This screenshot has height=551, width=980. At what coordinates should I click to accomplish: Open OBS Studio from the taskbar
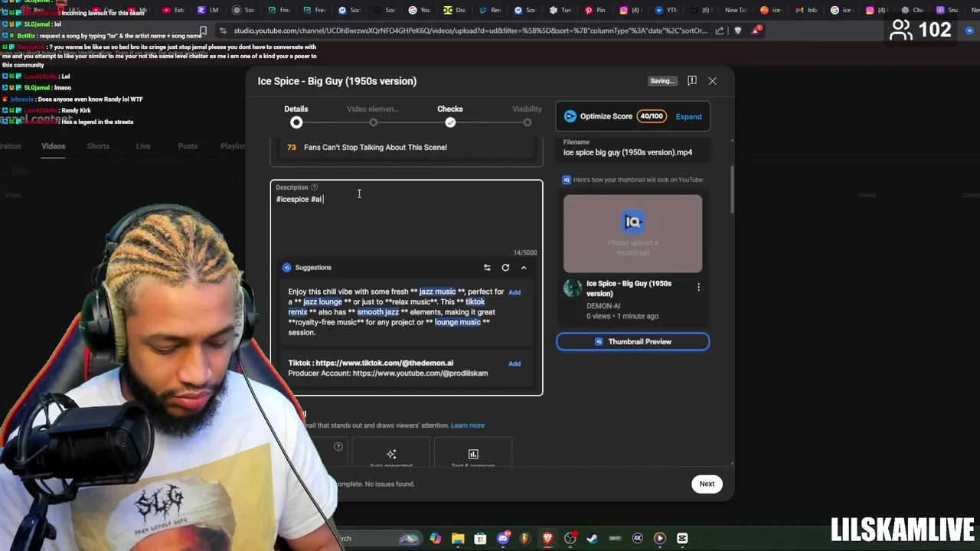(x=570, y=538)
